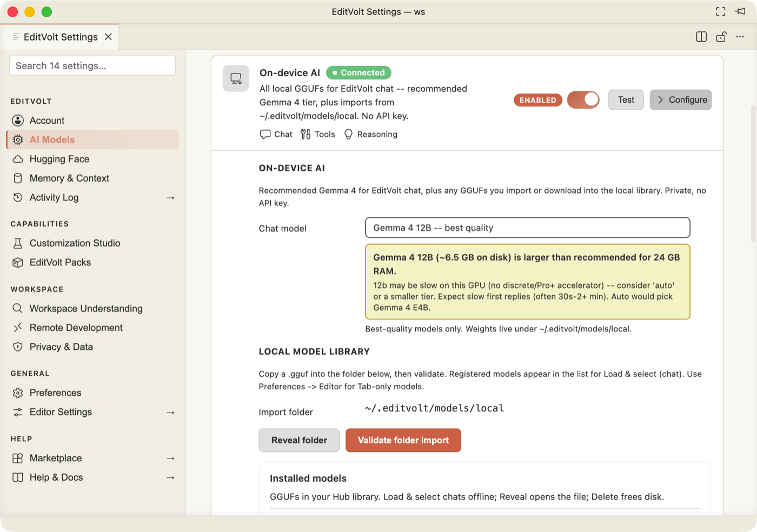Open the Account settings page

(x=92, y=121)
